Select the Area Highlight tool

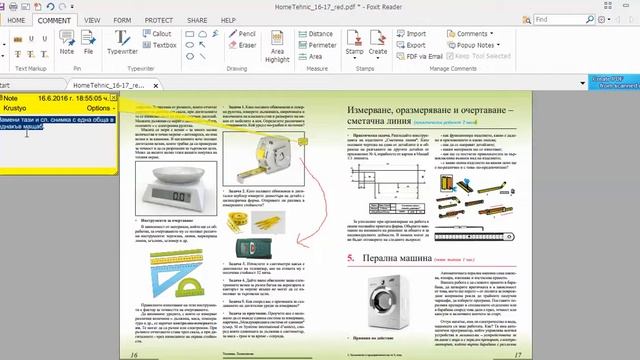point(277,47)
